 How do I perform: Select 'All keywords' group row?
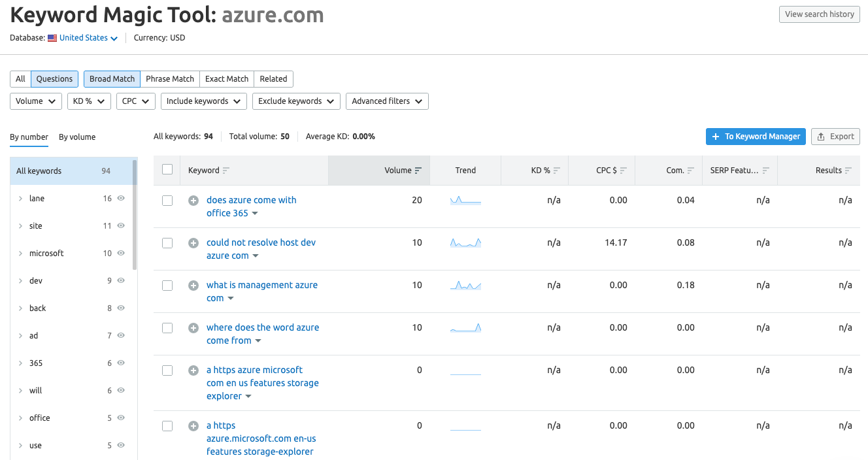click(x=71, y=171)
